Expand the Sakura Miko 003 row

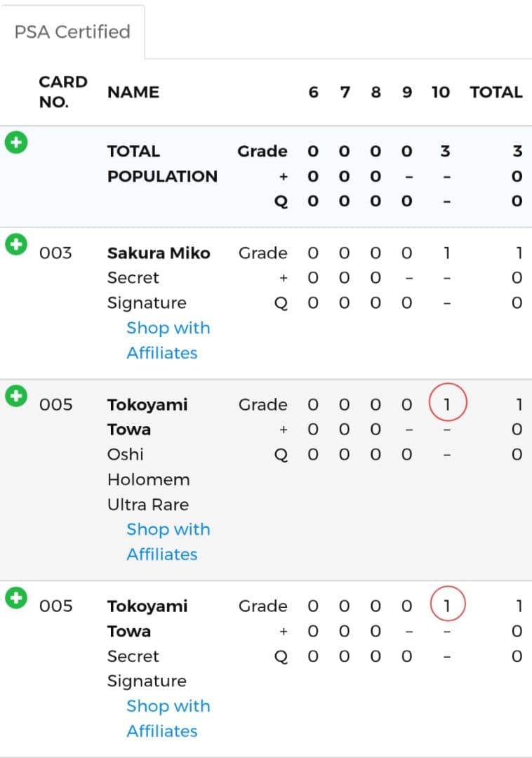pos(15,245)
